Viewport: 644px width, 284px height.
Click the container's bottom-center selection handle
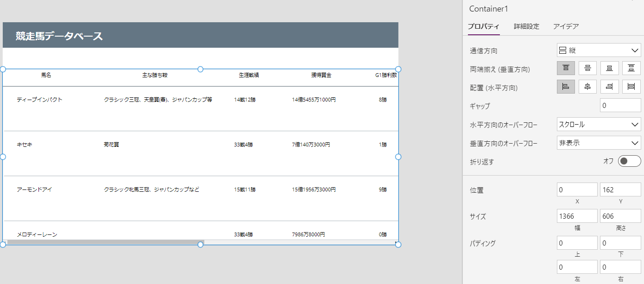[201, 245]
